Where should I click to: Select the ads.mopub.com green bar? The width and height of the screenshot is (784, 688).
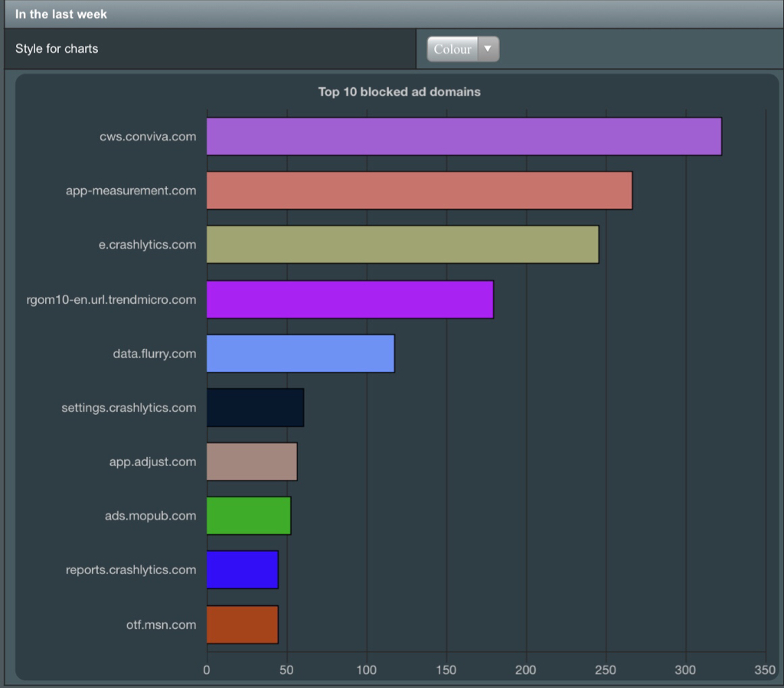tap(249, 515)
